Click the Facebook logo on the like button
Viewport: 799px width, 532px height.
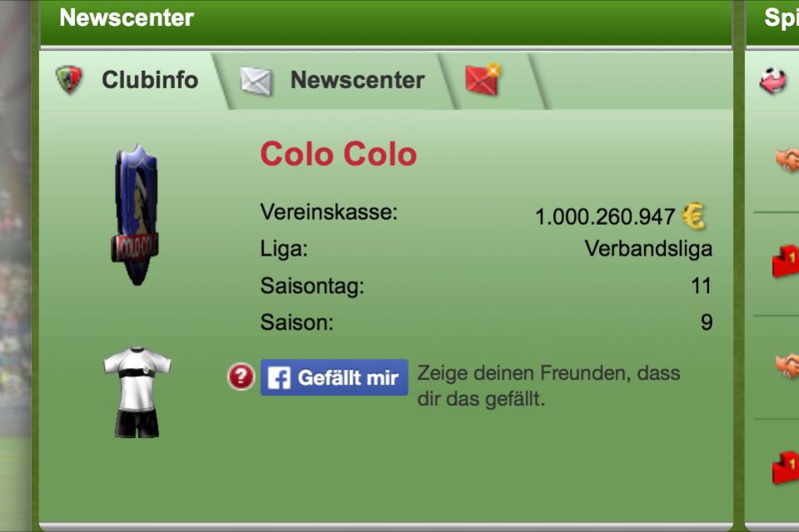pos(279,378)
